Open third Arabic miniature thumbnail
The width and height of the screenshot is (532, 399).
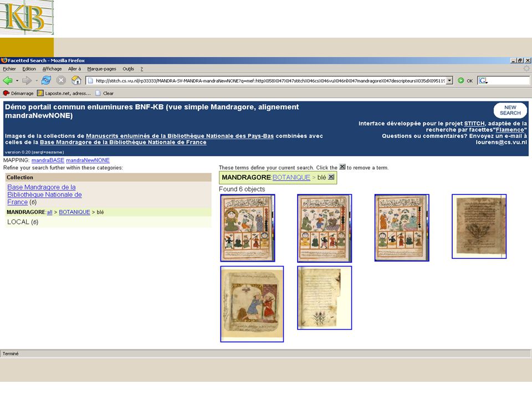(402, 228)
